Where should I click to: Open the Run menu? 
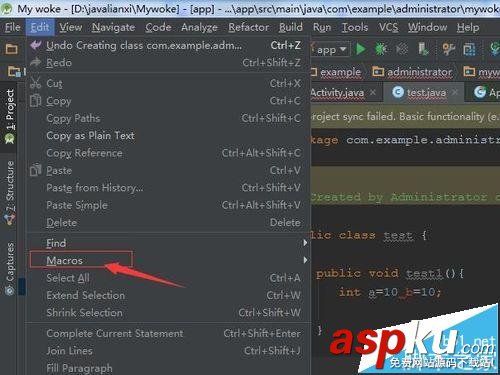point(322,27)
